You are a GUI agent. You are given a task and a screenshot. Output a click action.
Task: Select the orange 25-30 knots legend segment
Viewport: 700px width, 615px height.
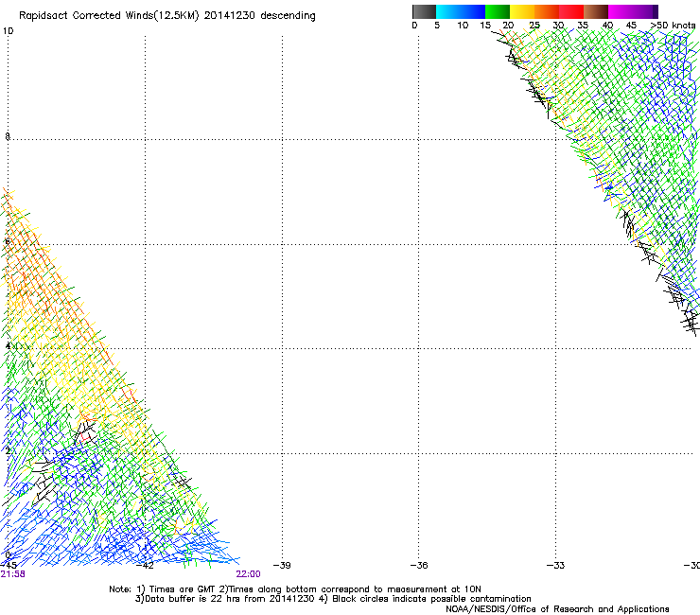[547, 11]
